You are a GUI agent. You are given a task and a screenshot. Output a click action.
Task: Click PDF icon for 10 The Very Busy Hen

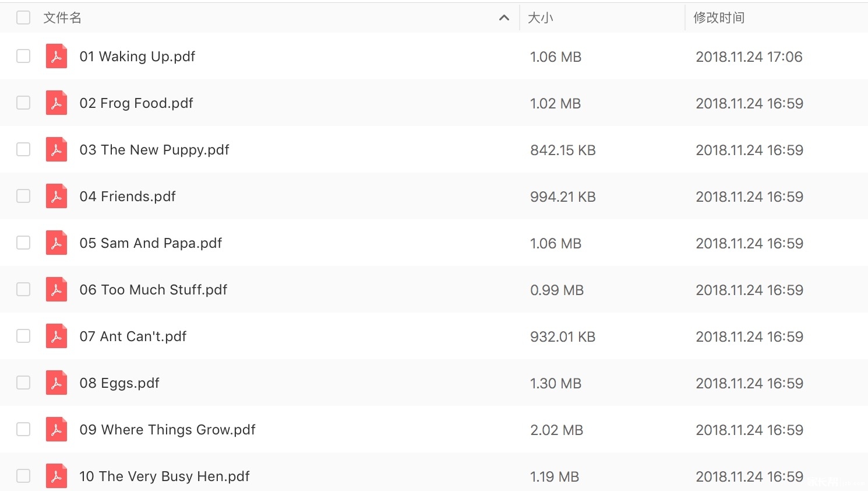tap(57, 476)
